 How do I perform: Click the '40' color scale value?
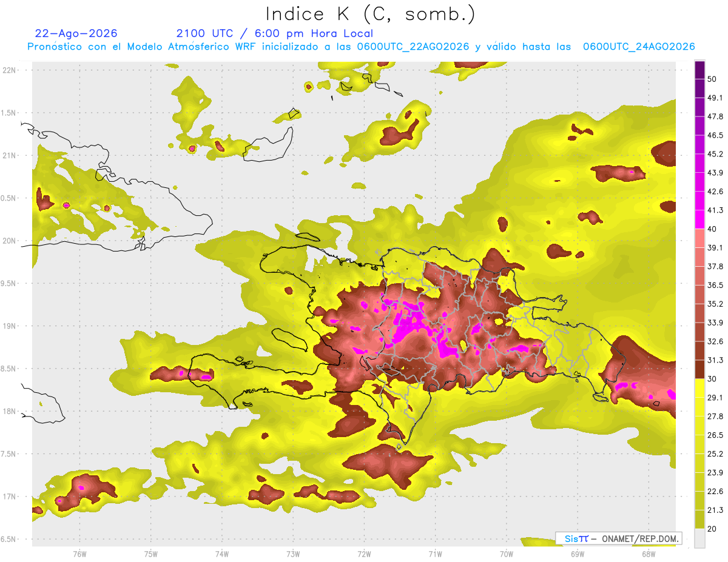coord(712,229)
